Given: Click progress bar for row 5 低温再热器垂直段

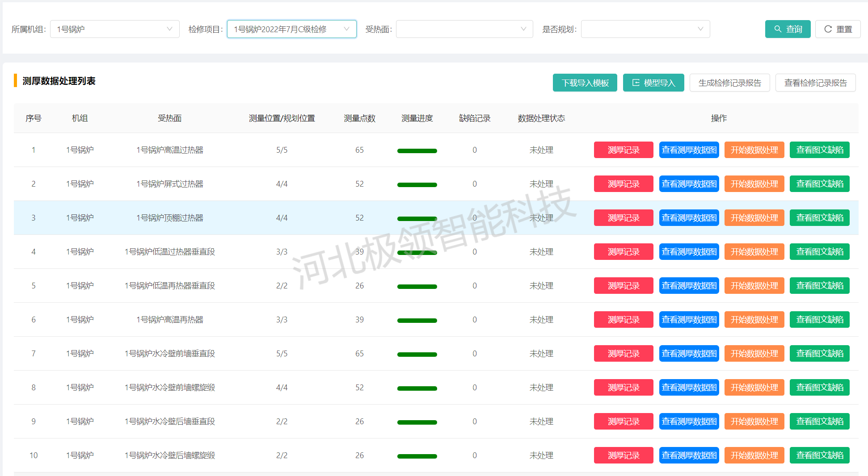Looking at the screenshot, I should (417, 286).
